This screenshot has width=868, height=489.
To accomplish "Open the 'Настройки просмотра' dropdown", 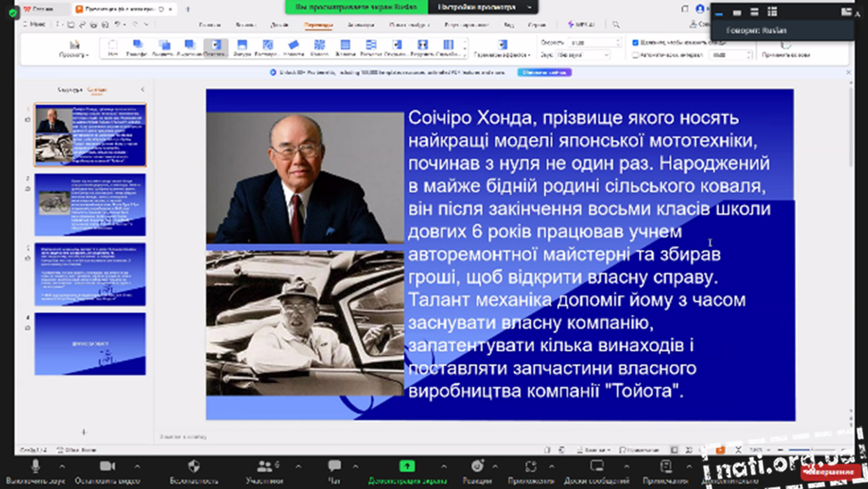I will [x=484, y=7].
